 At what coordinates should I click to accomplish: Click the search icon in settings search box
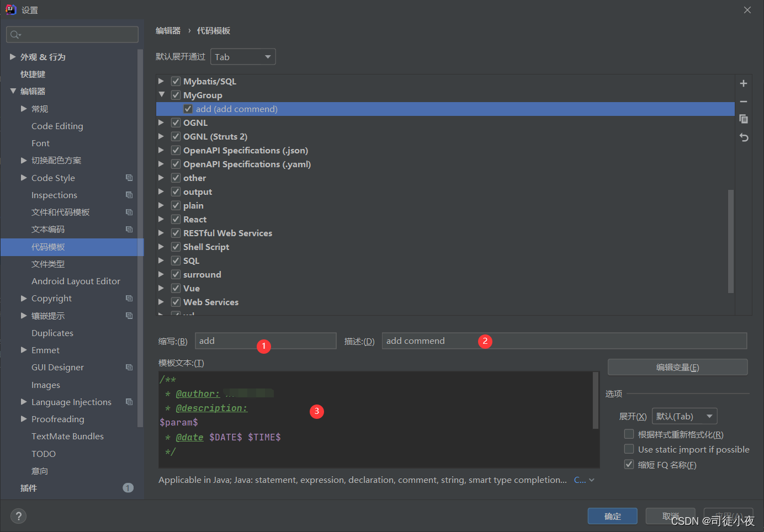pos(15,35)
